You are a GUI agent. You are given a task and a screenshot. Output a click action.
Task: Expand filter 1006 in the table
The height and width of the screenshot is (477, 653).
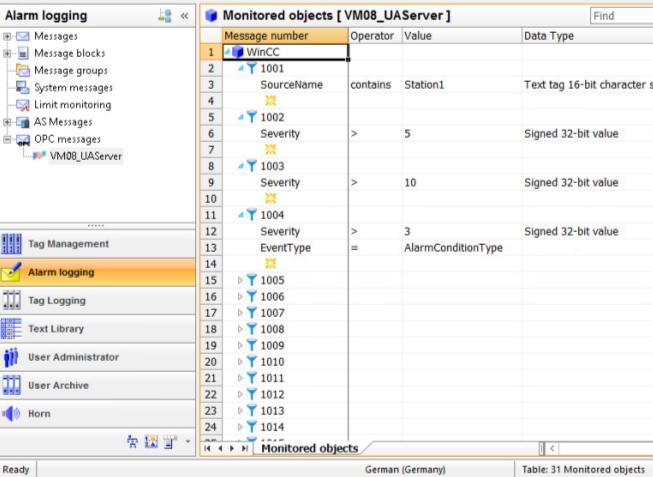[x=240, y=297]
